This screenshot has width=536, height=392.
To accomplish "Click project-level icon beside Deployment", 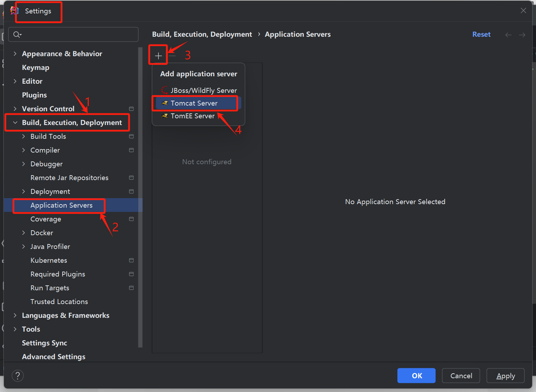I will tap(132, 191).
